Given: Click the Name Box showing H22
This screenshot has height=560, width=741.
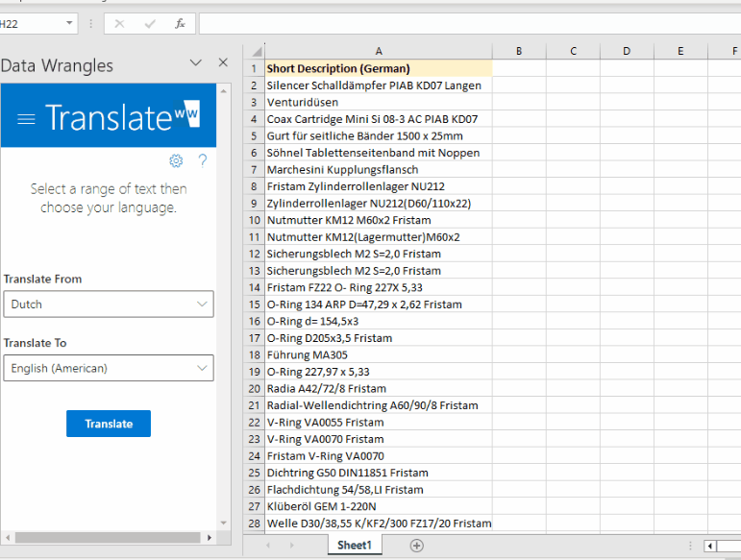Looking at the screenshot, I should (x=32, y=24).
